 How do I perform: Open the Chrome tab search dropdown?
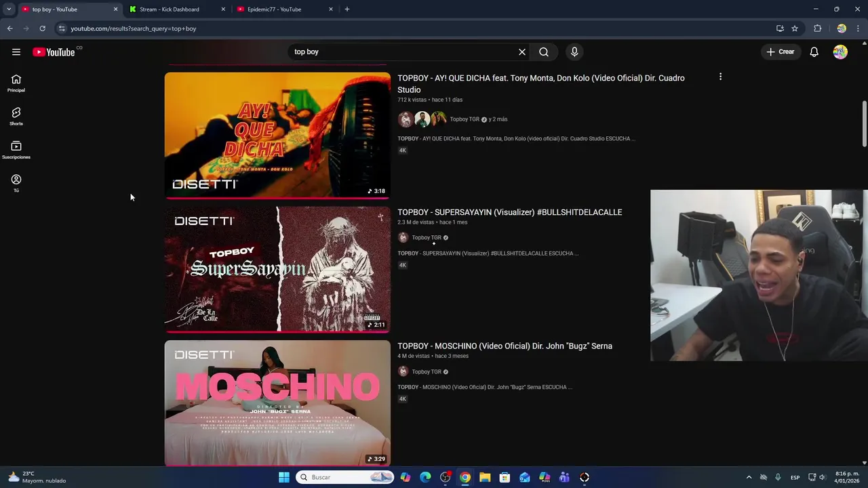[x=9, y=9]
